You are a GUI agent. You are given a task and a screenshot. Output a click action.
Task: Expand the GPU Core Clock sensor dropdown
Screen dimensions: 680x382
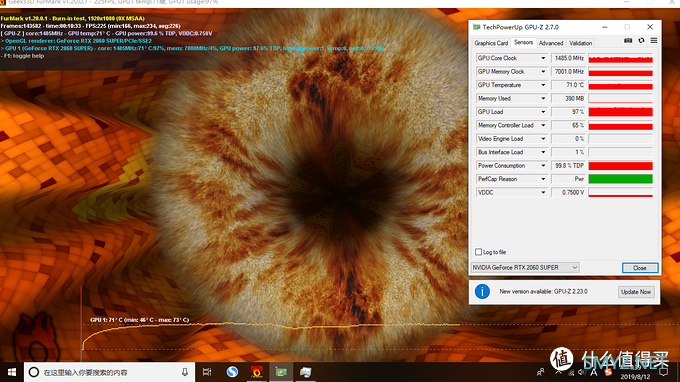(x=543, y=58)
